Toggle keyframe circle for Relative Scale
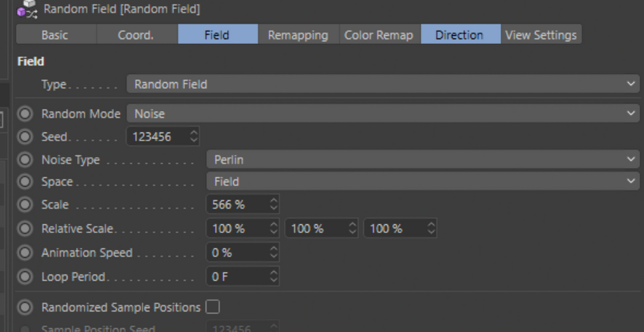644x332 pixels. click(x=25, y=228)
